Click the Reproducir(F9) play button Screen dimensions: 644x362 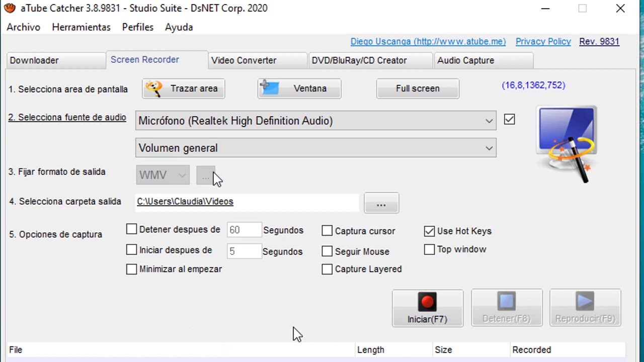(585, 308)
